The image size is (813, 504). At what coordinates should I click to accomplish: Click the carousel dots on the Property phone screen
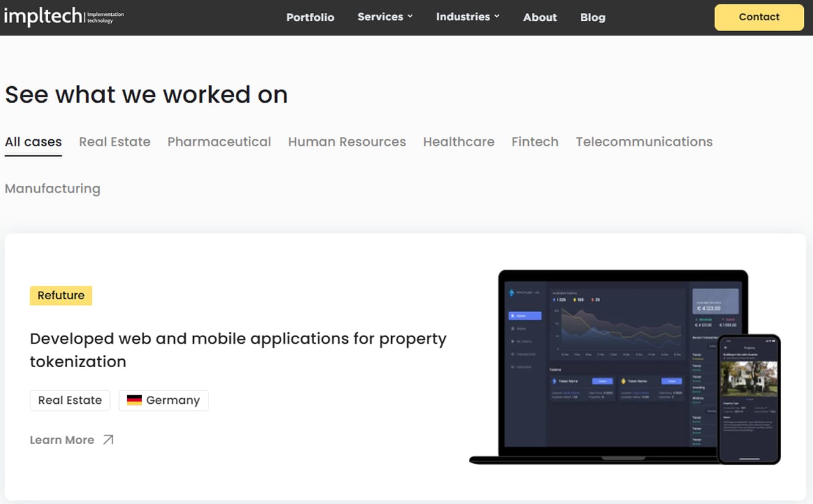749,399
